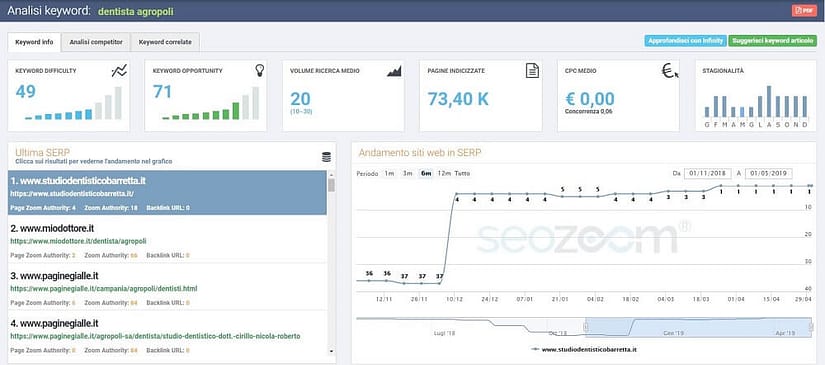Image resolution: width=825 pixels, height=365 pixels.
Task: Select the 2. www.miodottore.it result
Action: (x=167, y=239)
